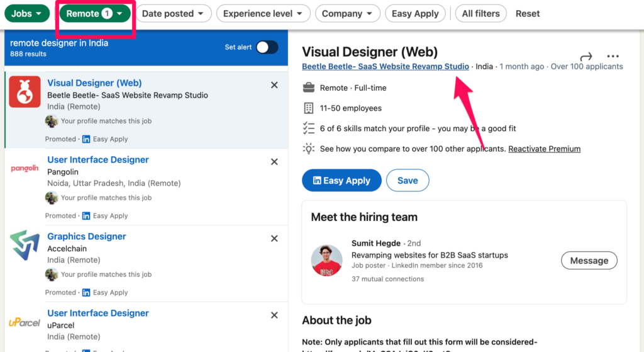Open the Company filter dropdown

pos(347,14)
